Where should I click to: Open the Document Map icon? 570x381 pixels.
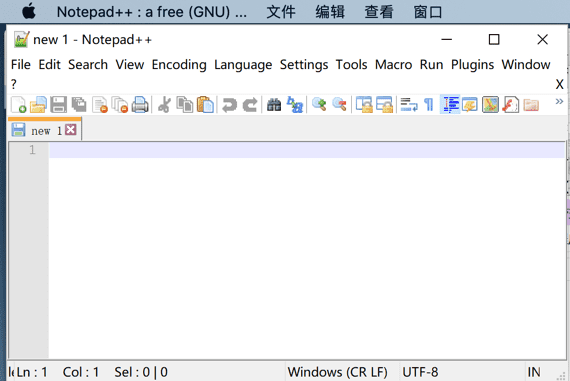tap(490, 105)
